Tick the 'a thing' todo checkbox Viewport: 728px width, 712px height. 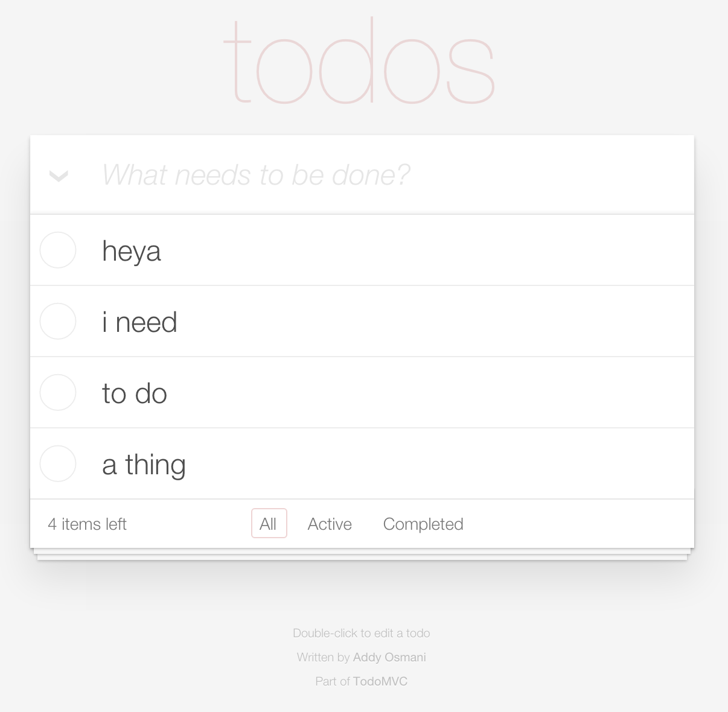(x=58, y=463)
